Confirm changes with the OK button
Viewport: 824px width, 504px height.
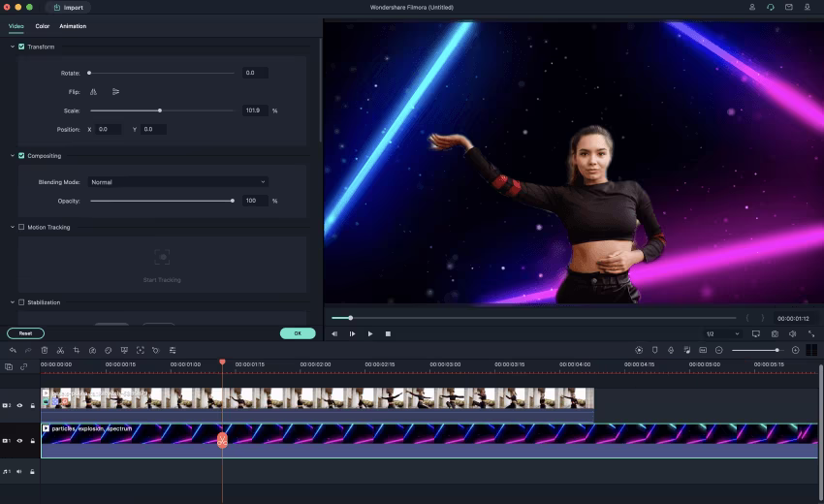298,333
